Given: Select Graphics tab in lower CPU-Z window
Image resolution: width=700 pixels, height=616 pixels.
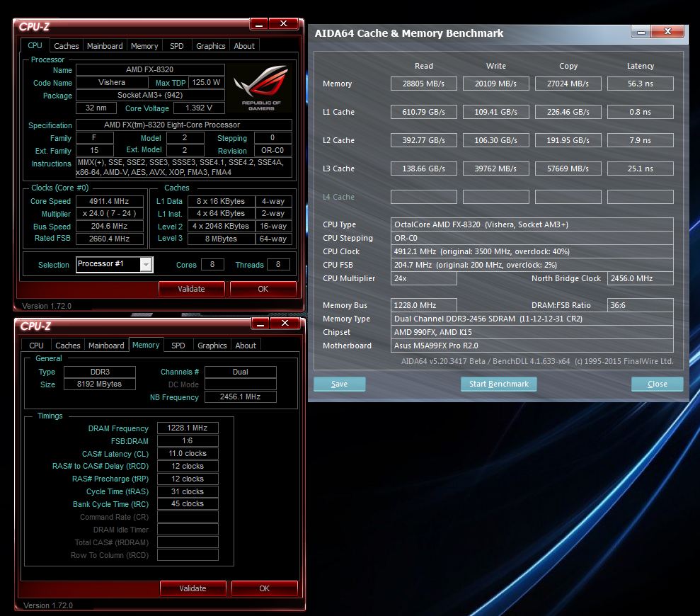Looking at the screenshot, I should coord(212,346).
